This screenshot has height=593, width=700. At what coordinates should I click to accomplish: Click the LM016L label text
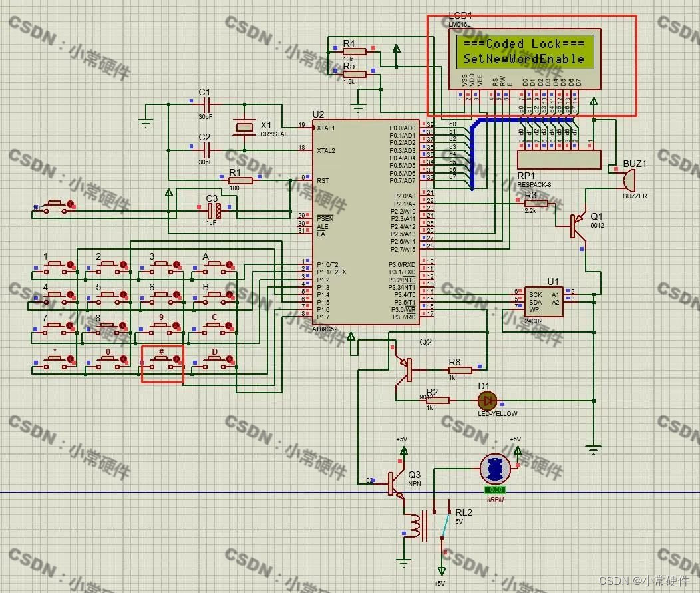pos(459,25)
